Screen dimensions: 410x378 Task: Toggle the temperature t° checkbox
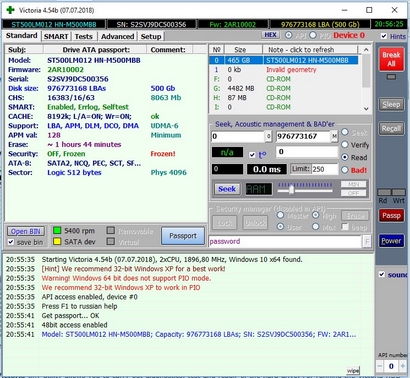(252, 155)
